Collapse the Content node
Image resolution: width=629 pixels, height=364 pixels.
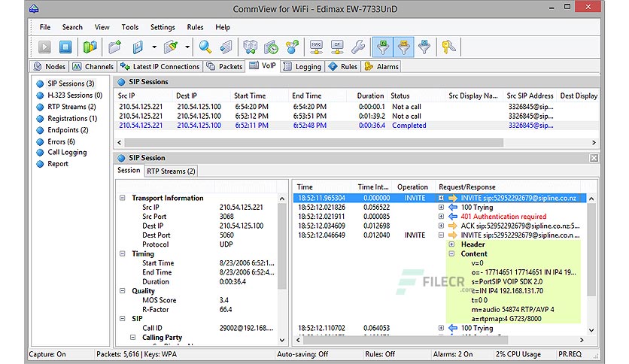(451, 253)
